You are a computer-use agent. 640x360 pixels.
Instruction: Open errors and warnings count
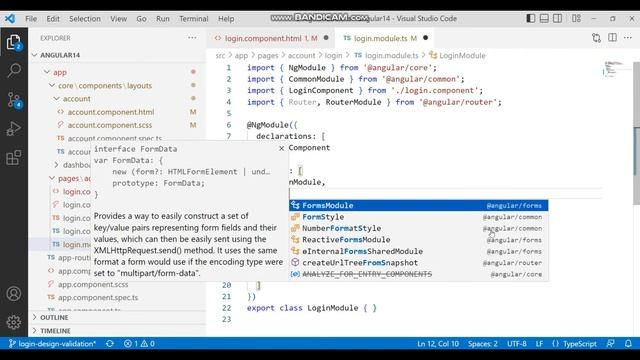point(139,344)
